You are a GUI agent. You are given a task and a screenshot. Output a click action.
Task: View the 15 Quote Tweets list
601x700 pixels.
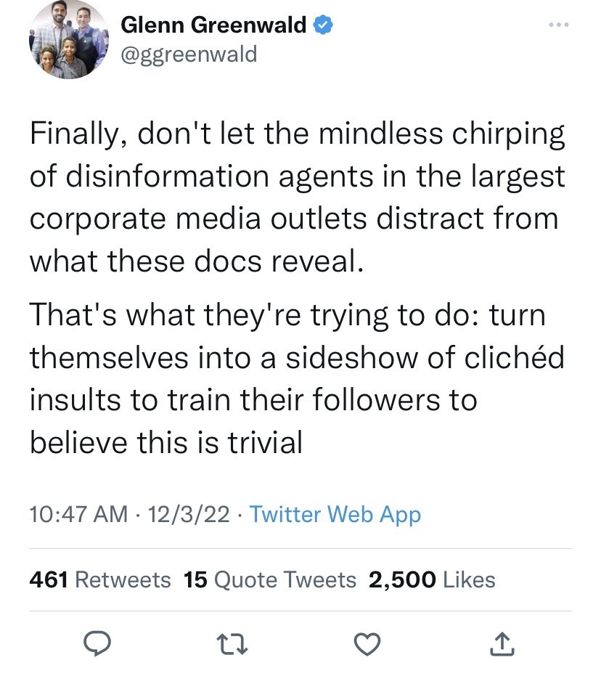(270, 579)
